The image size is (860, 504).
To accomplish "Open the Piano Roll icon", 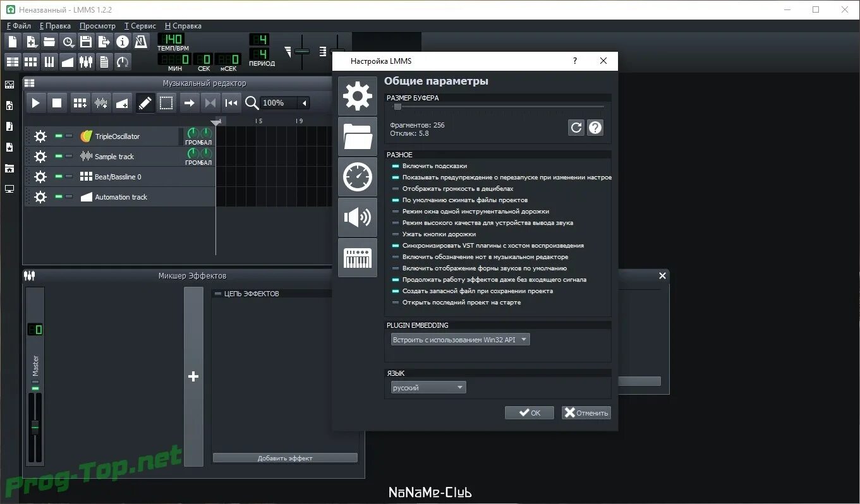I will (x=49, y=61).
